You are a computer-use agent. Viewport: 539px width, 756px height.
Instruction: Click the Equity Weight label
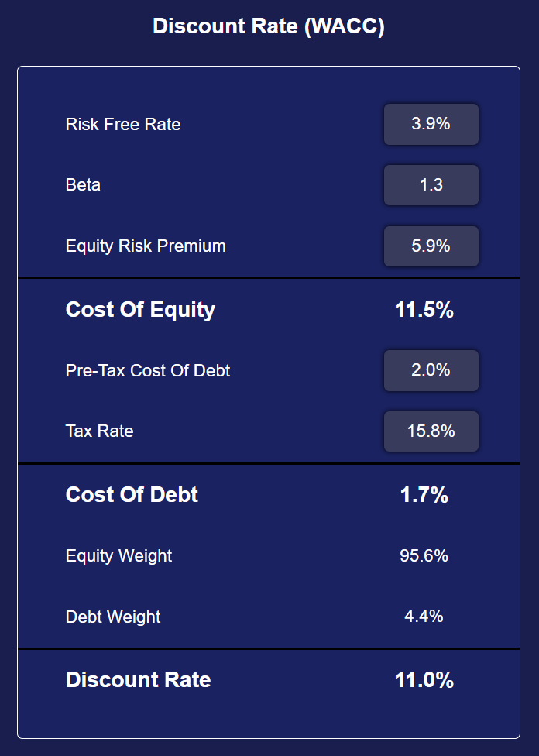pyautogui.click(x=118, y=556)
